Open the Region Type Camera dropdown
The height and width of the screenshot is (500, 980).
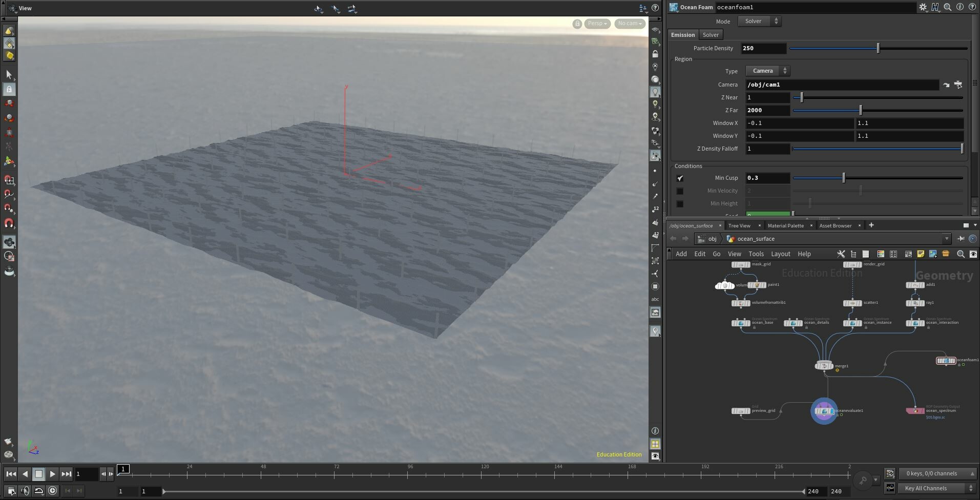[x=767, y=71]
